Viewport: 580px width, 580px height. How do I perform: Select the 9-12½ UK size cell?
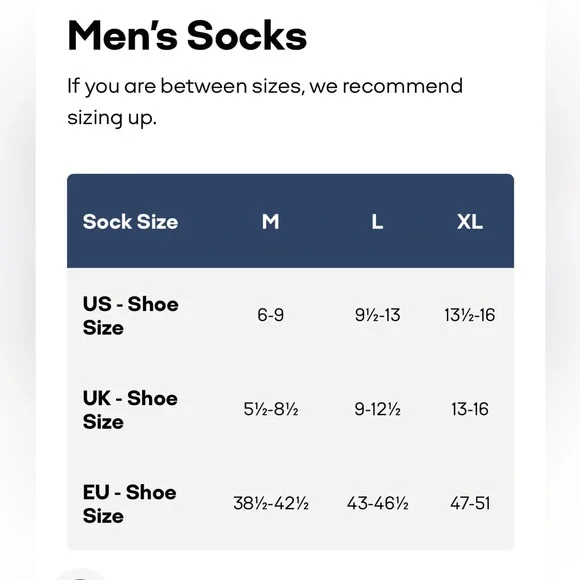coord(377,409)
